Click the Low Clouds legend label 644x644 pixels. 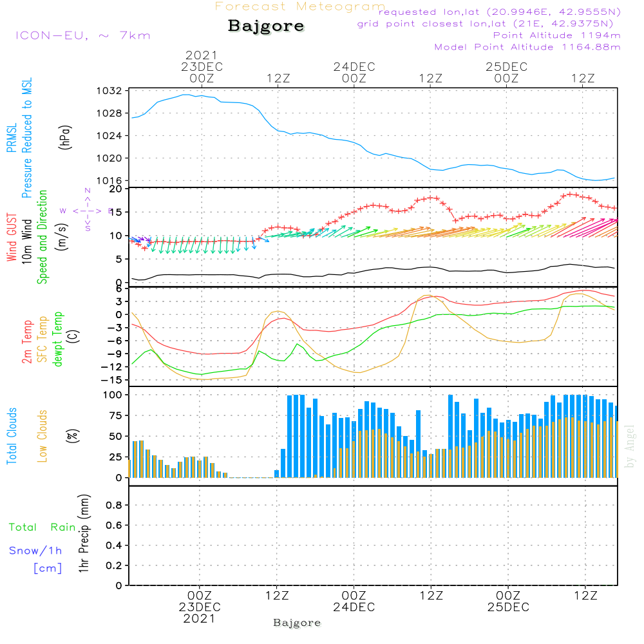pos(43,436)
